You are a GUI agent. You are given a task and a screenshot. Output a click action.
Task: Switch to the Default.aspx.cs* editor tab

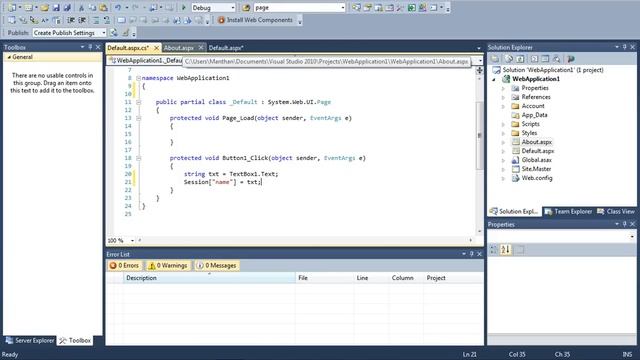[128, 48]
